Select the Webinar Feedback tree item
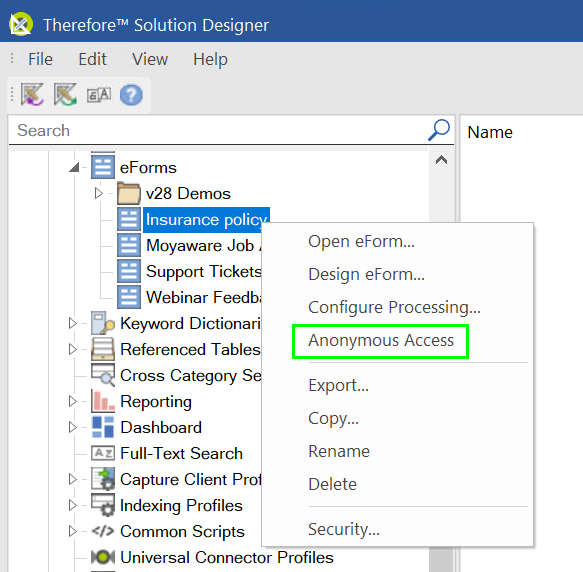 204,297
